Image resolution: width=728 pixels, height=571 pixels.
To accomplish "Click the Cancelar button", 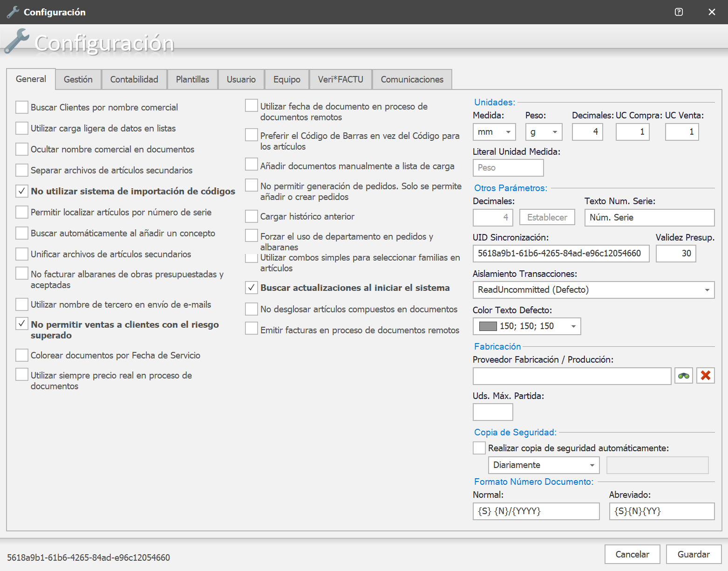I will (x=632, y=554).
